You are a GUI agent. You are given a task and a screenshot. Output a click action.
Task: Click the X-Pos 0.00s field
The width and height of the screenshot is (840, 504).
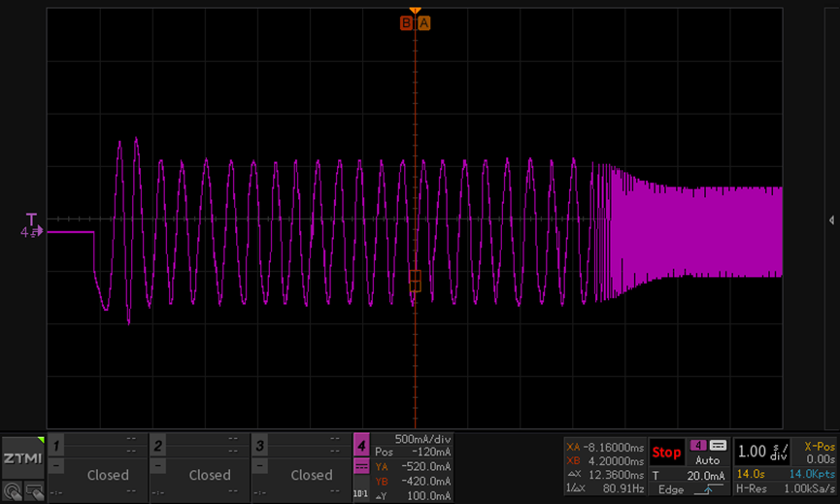coord(819,453)
